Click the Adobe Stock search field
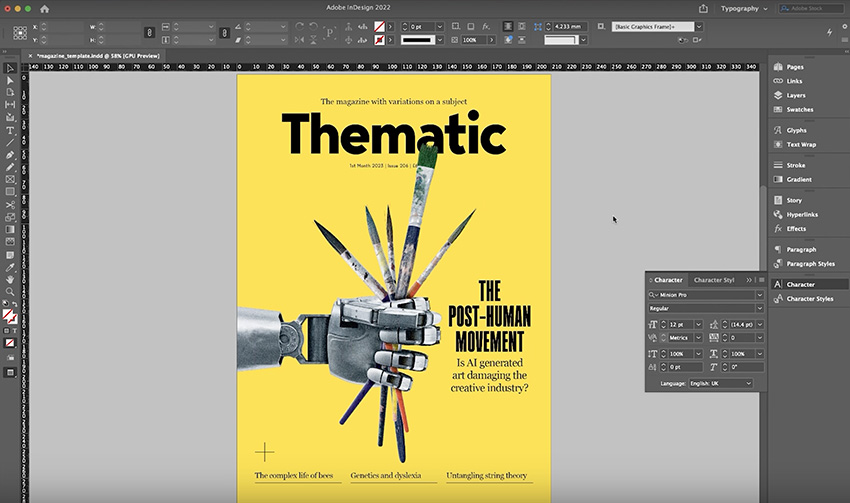This screenshot has width=850, height=503. 810,8
